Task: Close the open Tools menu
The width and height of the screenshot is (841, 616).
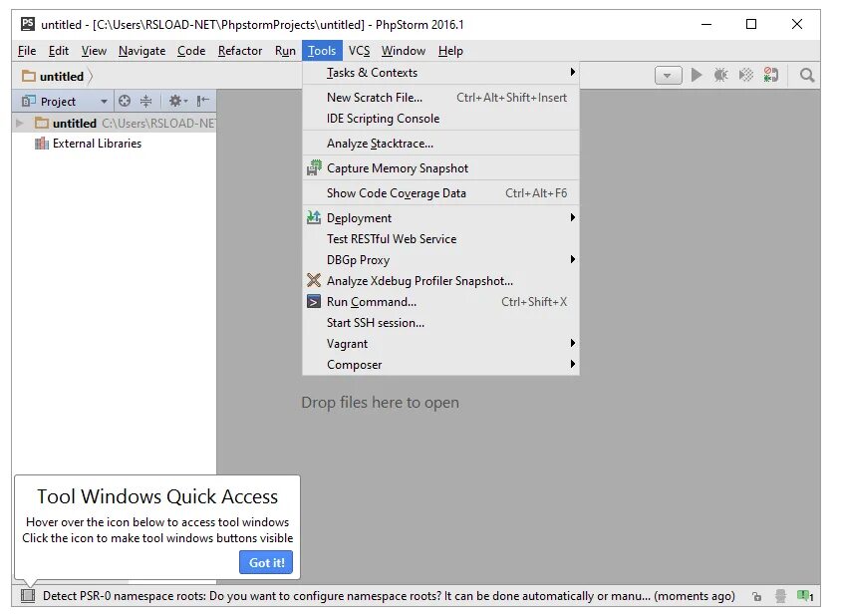Action: (x=322, y=51)
